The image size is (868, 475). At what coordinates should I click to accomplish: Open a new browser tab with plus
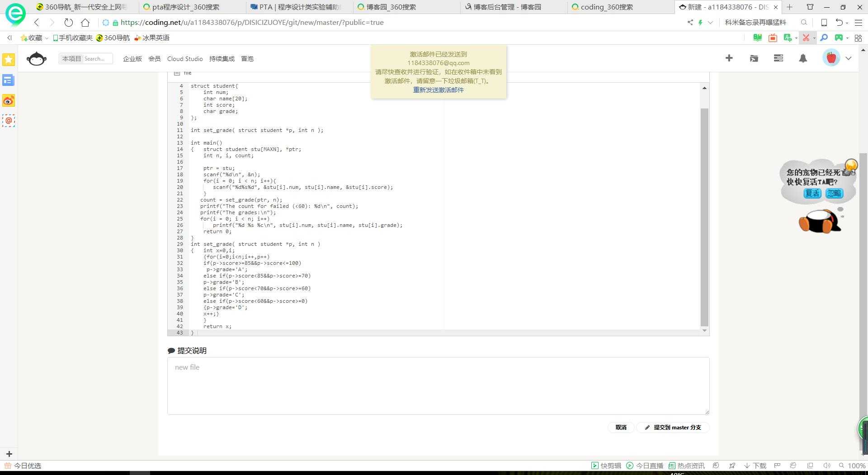789,7
